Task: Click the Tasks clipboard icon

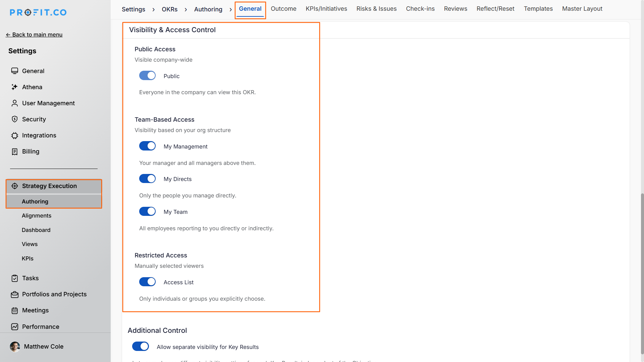Action: tap(14, 278)
